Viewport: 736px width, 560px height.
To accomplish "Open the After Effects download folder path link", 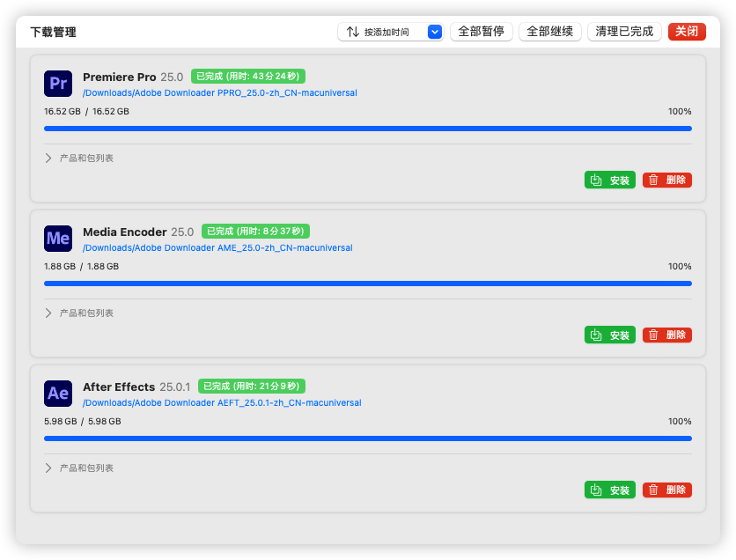I will coord(222,402).
